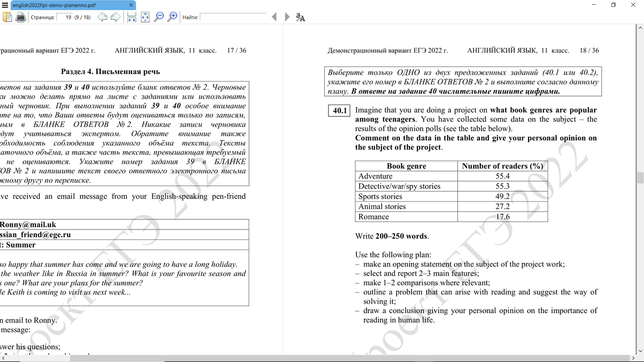Toggle match case search icon
644x362 pixels.
click(301, 18)
